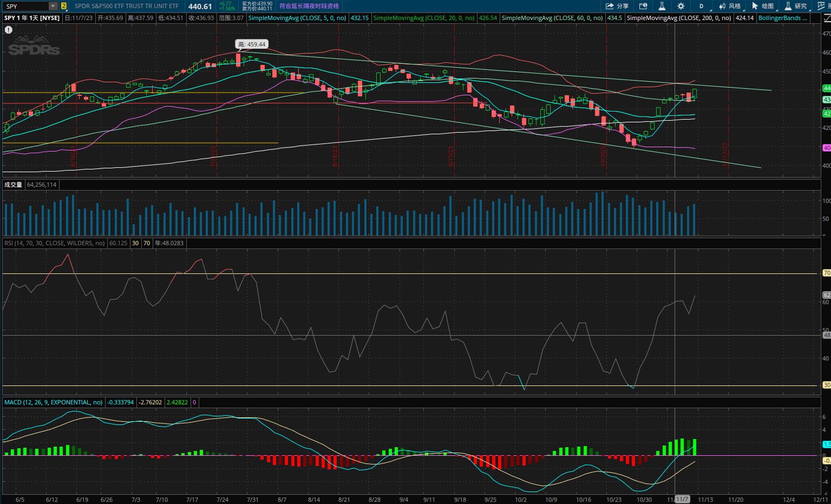Click the MACD diff value 2.42822
The width and height of the screenshot is (831, 504).
[177, 402]
